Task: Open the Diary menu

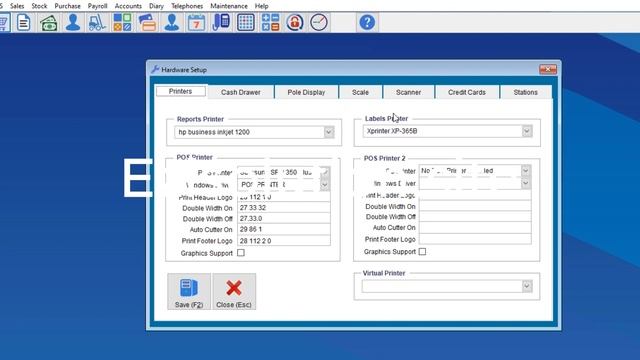Action: pyautogui.click(x=156, y=6)
